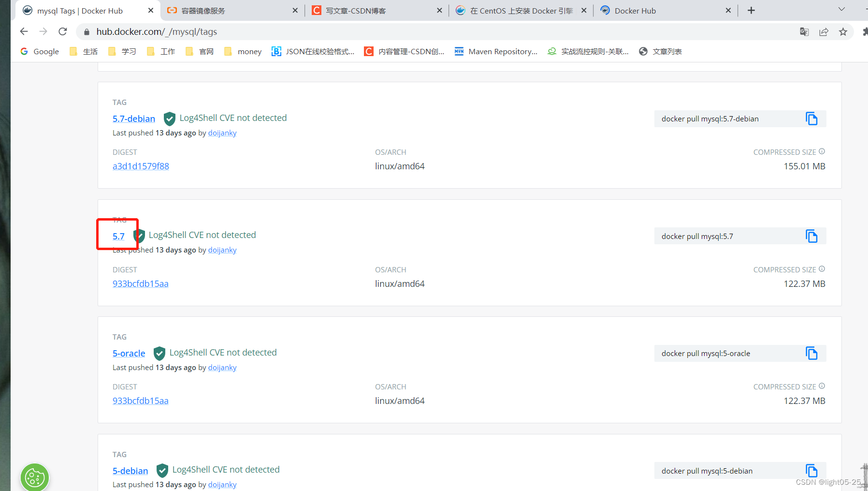Select the mysql Tags Docker Hub tab
Screen dimensions: 868x491
87,11
